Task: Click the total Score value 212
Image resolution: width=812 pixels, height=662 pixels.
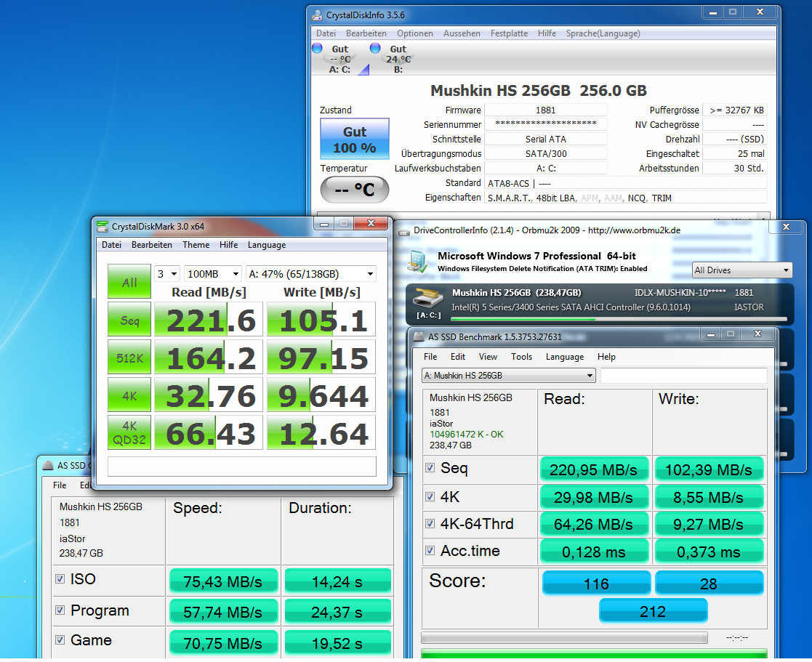Action: click(653, 611)
